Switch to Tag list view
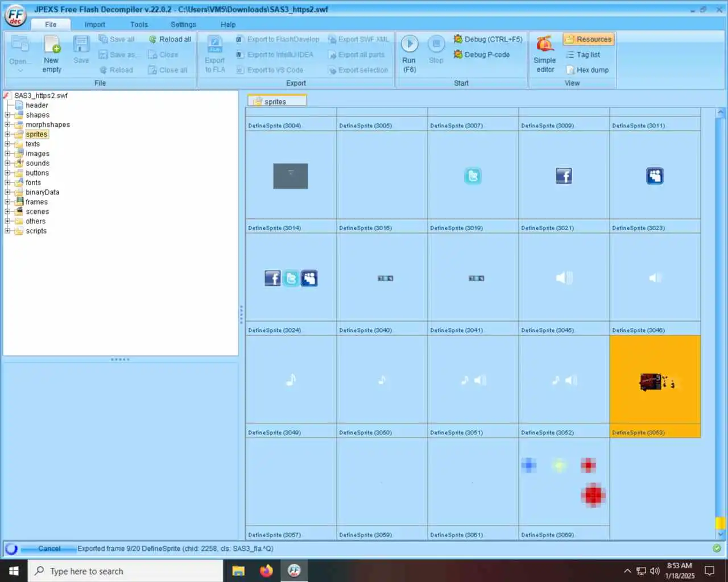This screenshot has height=582, width=728. point(583,55)
